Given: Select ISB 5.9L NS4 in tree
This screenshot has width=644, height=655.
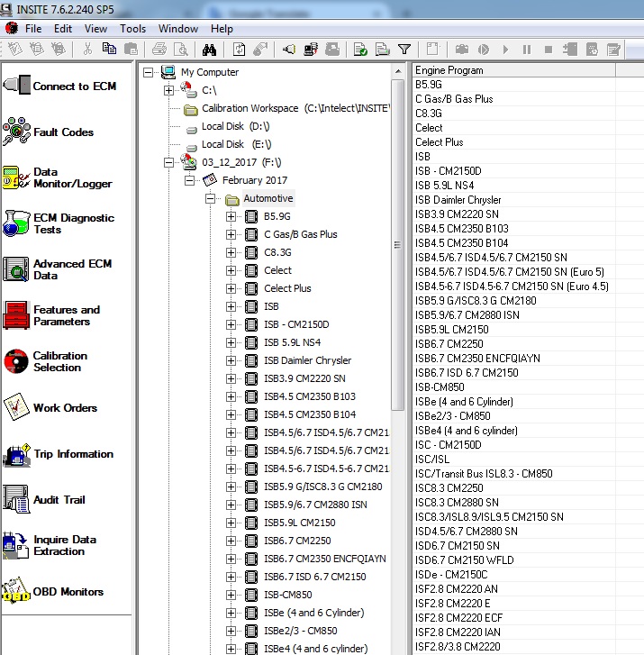Looking at the screenshot, I should 293,342.
